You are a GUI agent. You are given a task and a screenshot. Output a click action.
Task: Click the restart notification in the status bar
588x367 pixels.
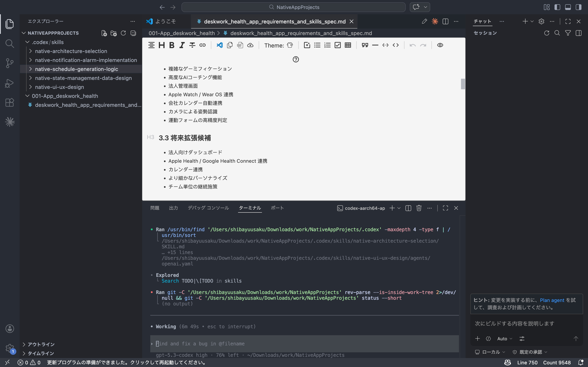click(x=126, y=362)
